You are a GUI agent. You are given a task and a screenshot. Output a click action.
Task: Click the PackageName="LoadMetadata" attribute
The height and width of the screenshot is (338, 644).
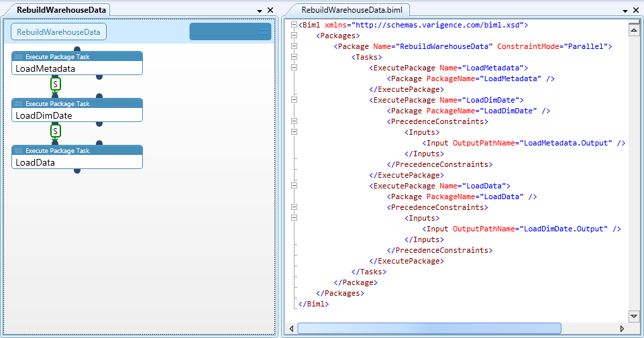(484, 78)
